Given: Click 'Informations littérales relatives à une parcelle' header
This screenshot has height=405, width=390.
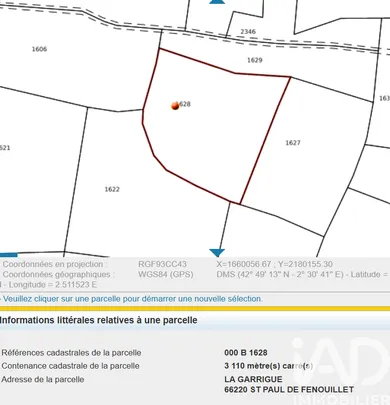Looking at the screenshot, I should tap(99, 320).
